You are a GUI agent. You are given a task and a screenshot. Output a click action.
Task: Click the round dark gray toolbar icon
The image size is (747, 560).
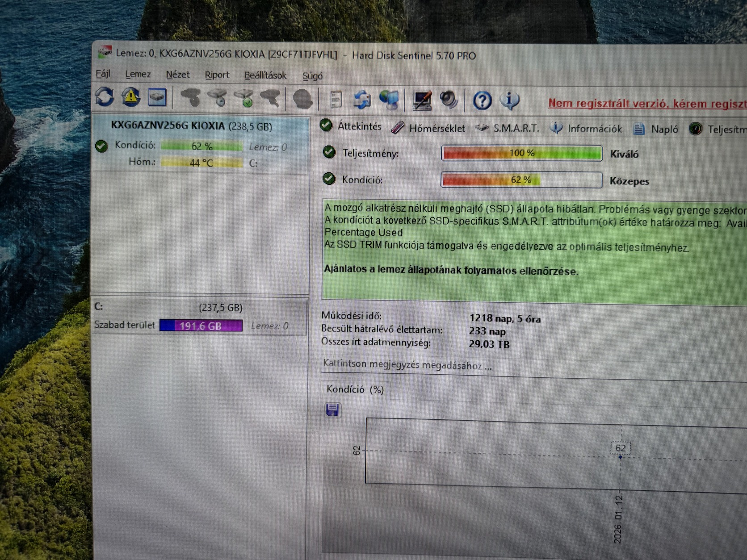[302, 99]
